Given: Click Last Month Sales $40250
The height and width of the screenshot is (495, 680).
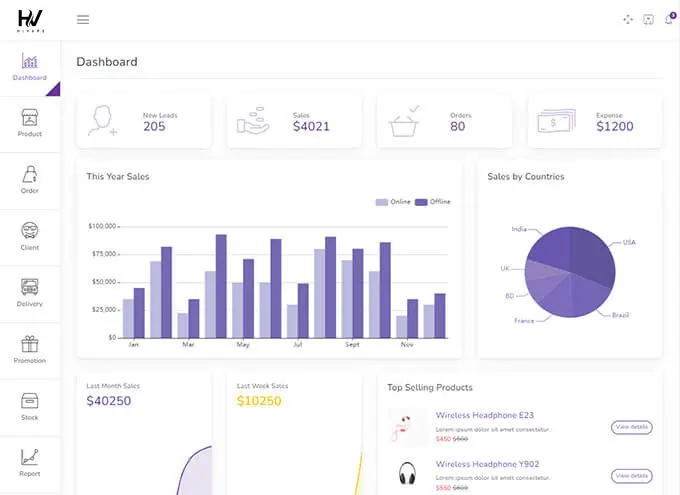Looking at the screenshot, I should 108,401.
